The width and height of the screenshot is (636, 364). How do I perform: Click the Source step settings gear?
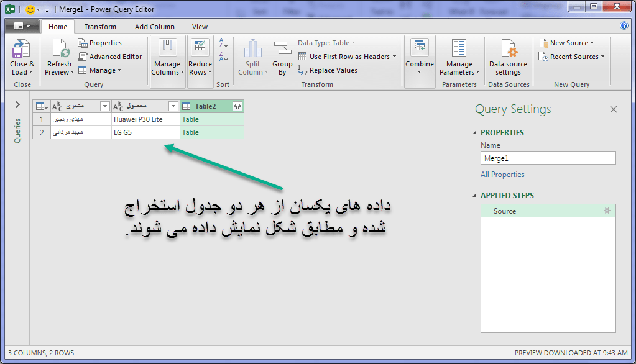(607, 211)
